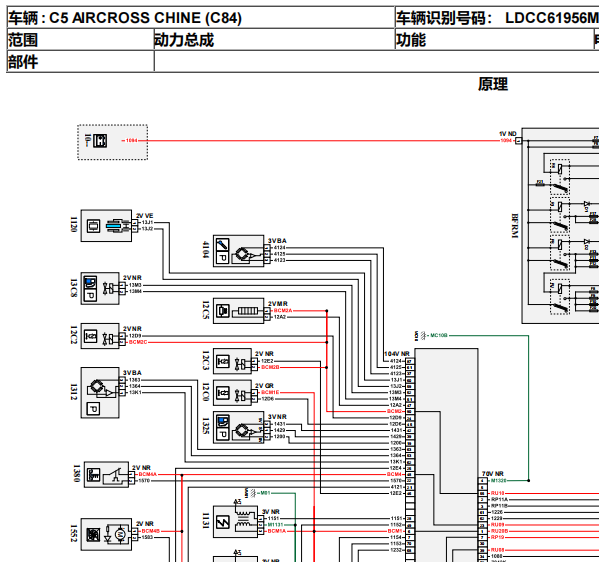This screenshot has width=599, height=562.
Task: Click the green M1320 wire label
Action: [499, 481]
